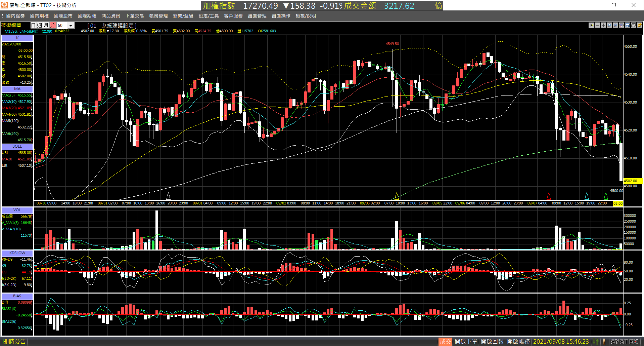644x346 pixels.
Task: Click the KDSLOW indicator panel header
Action: point(17,253)
